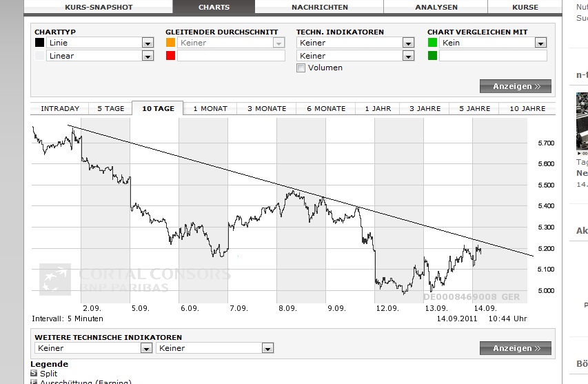Viewport: 588px width, 384px height.
Task: Click the news thumbnail image at right
Action: click(582, 121)
